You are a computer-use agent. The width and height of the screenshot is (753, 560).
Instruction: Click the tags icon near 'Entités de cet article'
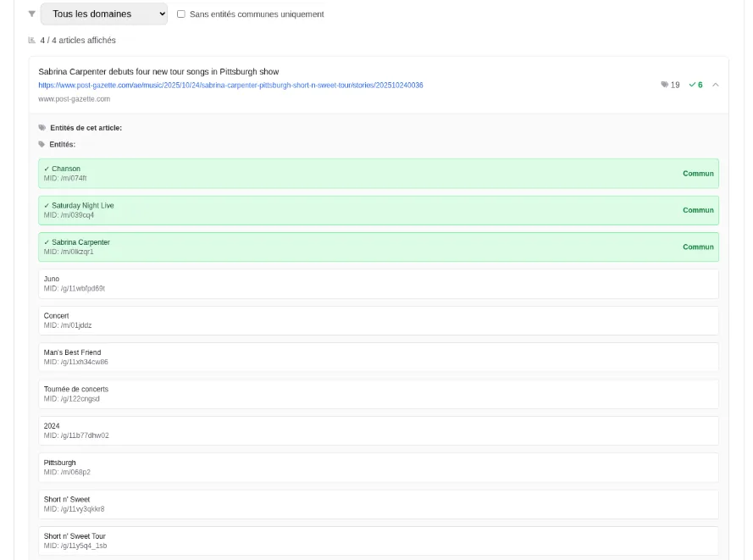coord(42,128)
